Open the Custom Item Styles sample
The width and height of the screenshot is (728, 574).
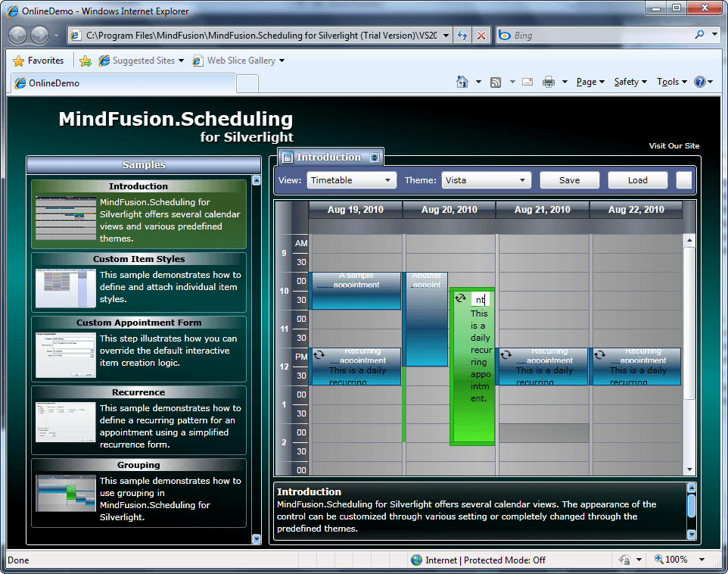[x=138, y=282]
